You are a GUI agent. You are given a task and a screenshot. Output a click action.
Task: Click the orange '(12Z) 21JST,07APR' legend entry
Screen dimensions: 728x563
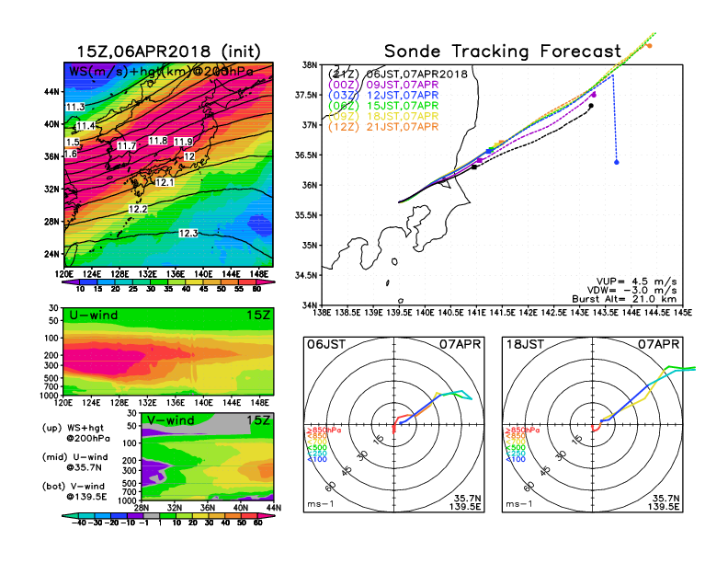click(x=383, y=127)
